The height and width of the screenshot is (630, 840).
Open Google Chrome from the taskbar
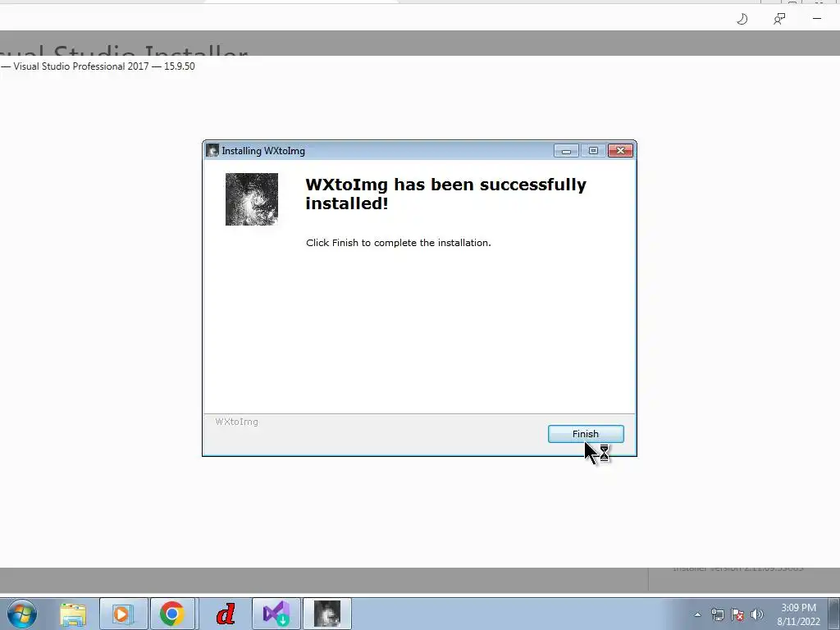[x=172, y=614]
